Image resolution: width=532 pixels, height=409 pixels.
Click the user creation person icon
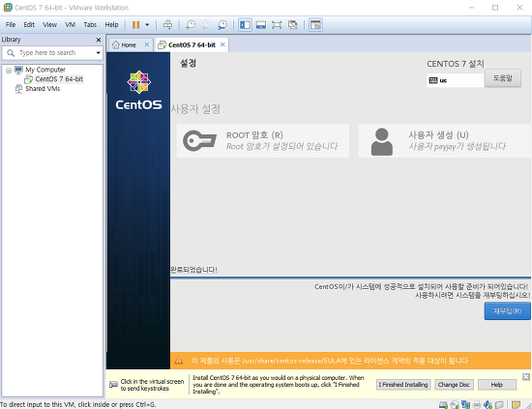[x=382, y=142]
